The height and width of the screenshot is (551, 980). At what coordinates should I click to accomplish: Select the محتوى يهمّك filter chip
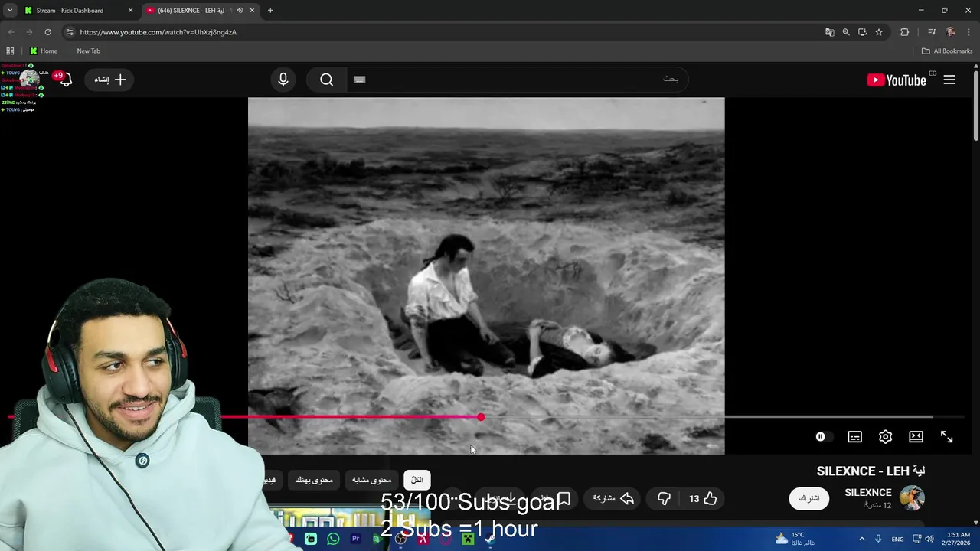(314, 480)
